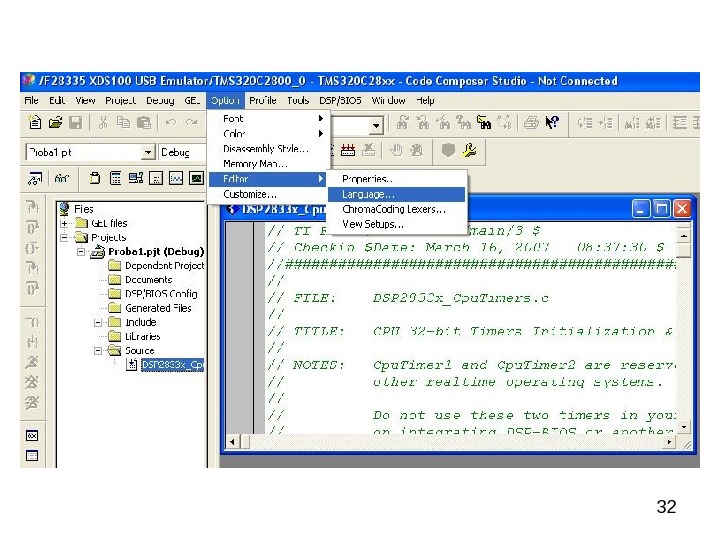
Task: Click the Rebuild All icon in build toolbar
Action: tap(348, 150)
